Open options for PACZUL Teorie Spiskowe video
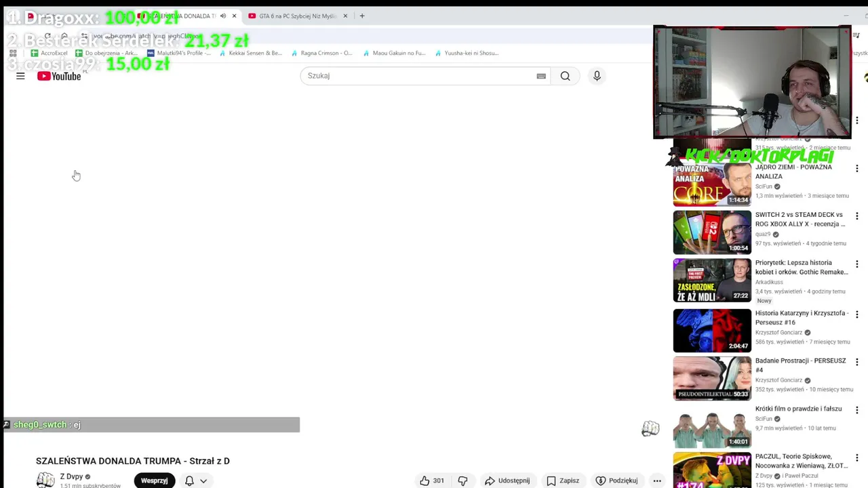 [x=856, y=457]
